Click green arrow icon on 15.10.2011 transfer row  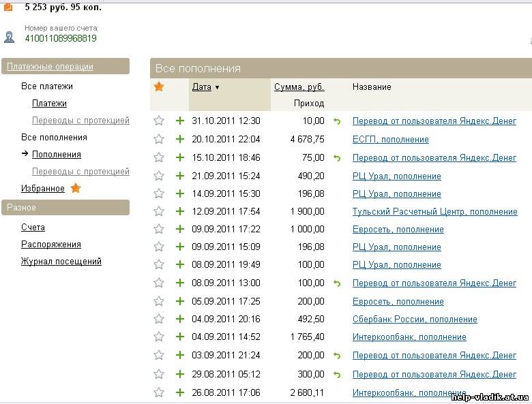[x=336, y=158]
